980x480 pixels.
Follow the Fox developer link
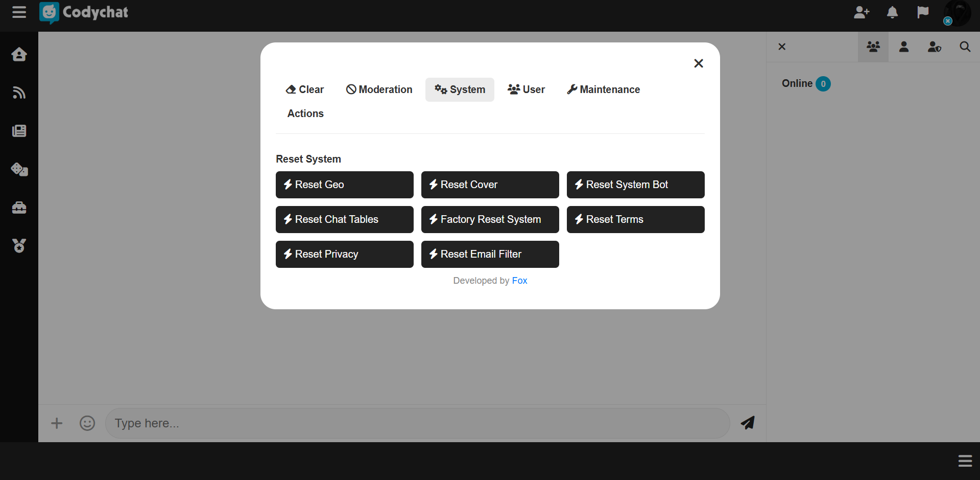pyautogui.click(x=519, y=281)
